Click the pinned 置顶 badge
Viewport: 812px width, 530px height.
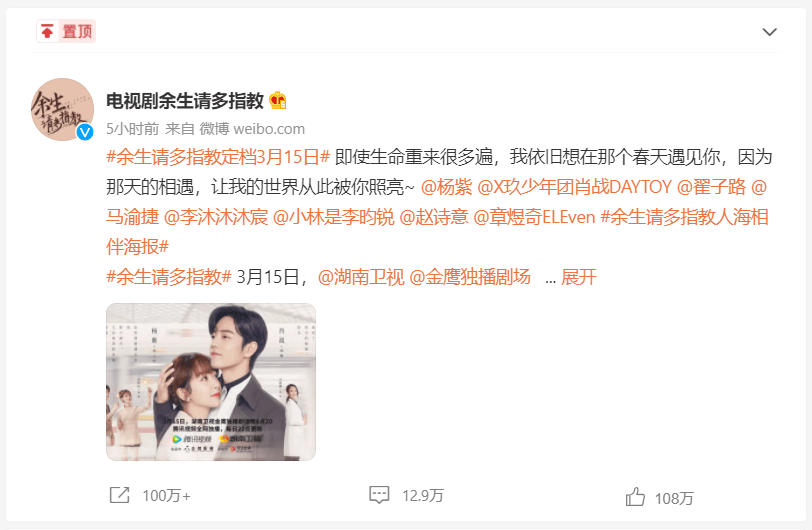(x=66, y=32)
